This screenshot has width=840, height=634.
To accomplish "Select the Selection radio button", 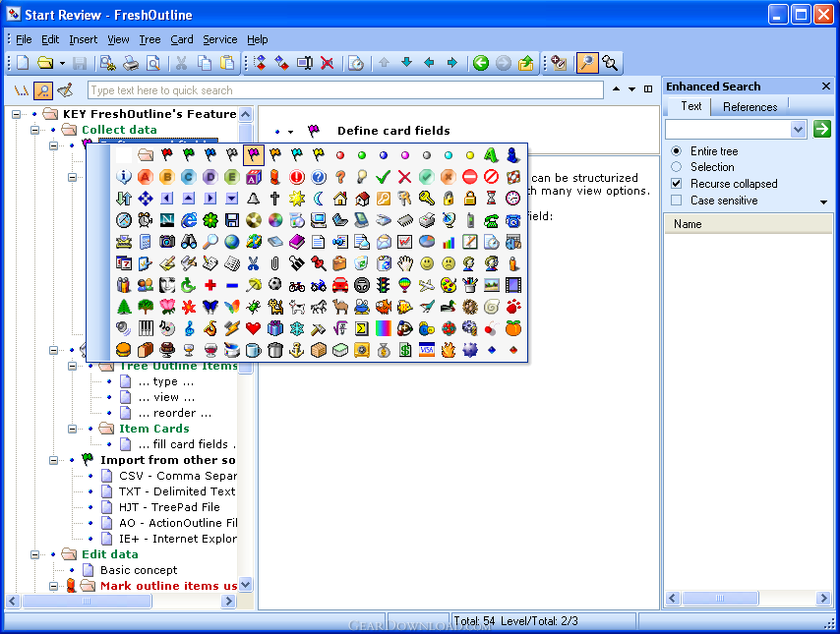I will pyautogui.click(x=677, y=167).
